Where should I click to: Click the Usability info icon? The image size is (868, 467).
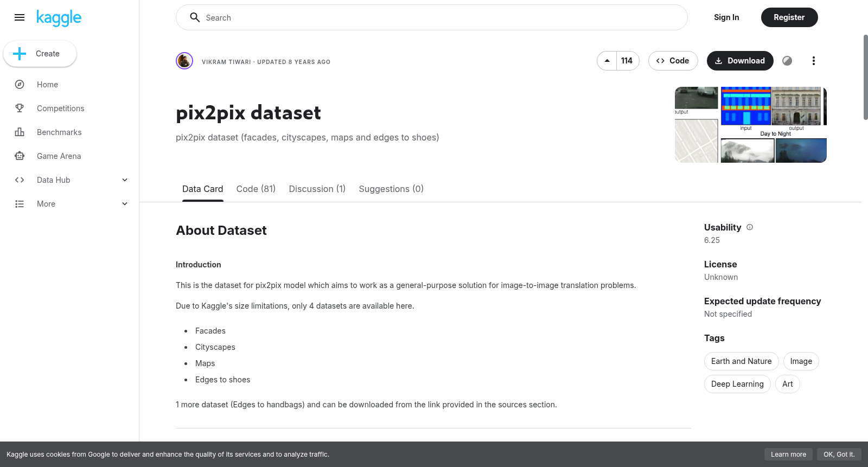click(x=750, y=227)
